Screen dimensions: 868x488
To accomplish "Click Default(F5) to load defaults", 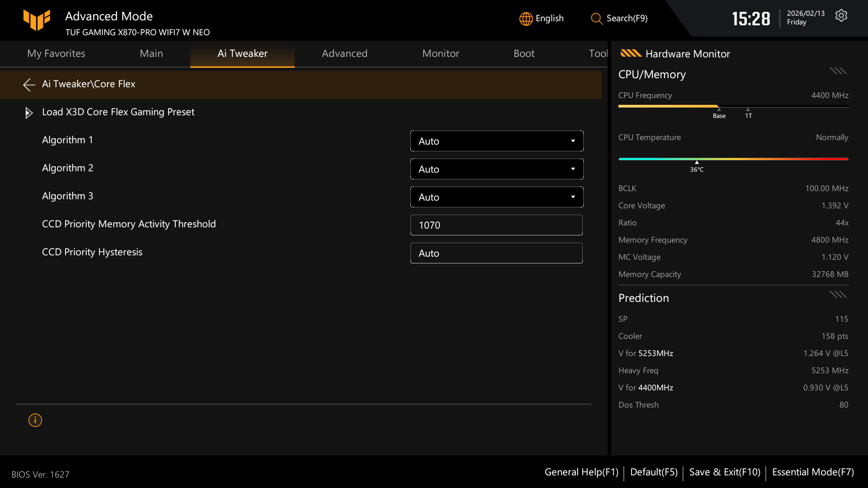I will [654, 472].
